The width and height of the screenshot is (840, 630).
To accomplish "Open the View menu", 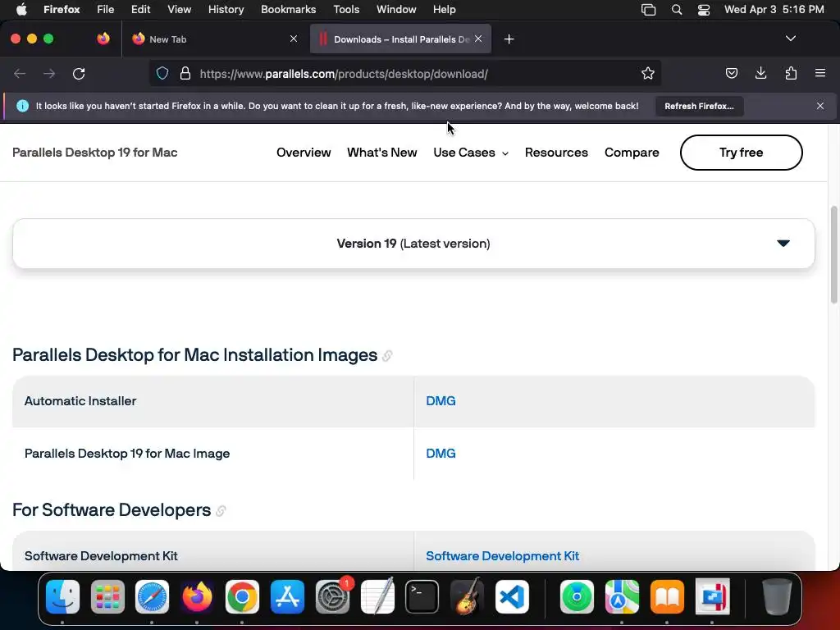I will point(179,10).
